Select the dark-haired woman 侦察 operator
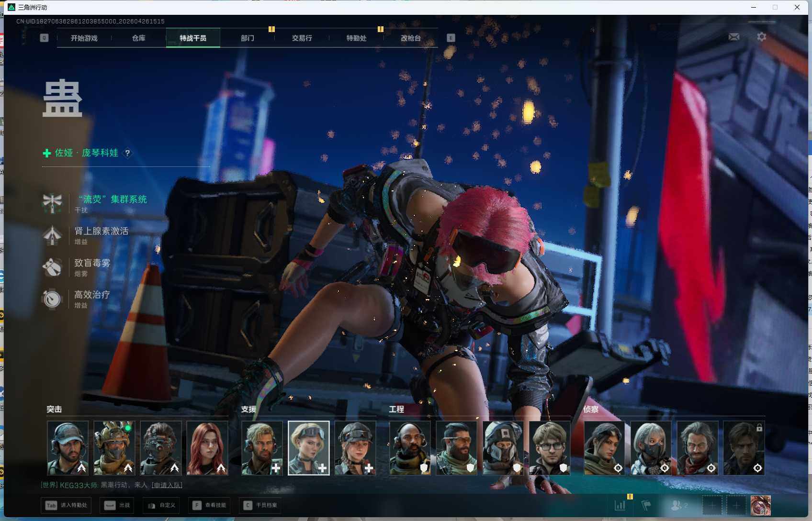812x521 pixels. click(604, 448)
